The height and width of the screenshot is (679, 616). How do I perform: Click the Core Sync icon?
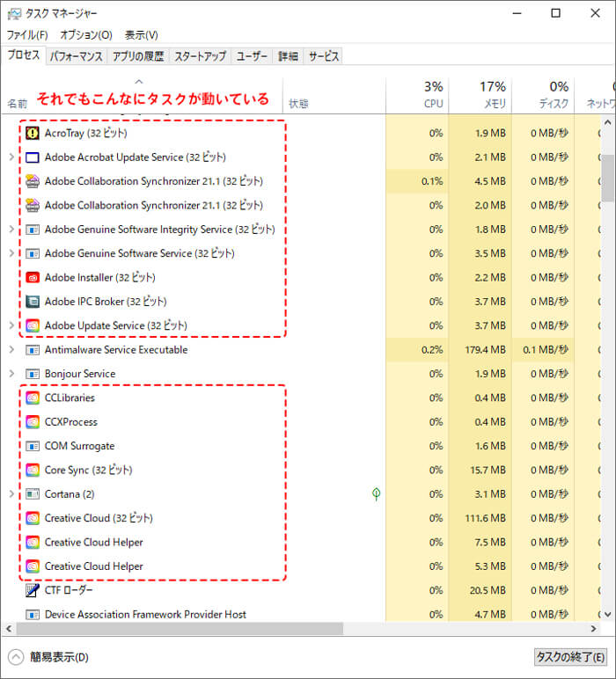coord(33,470)
